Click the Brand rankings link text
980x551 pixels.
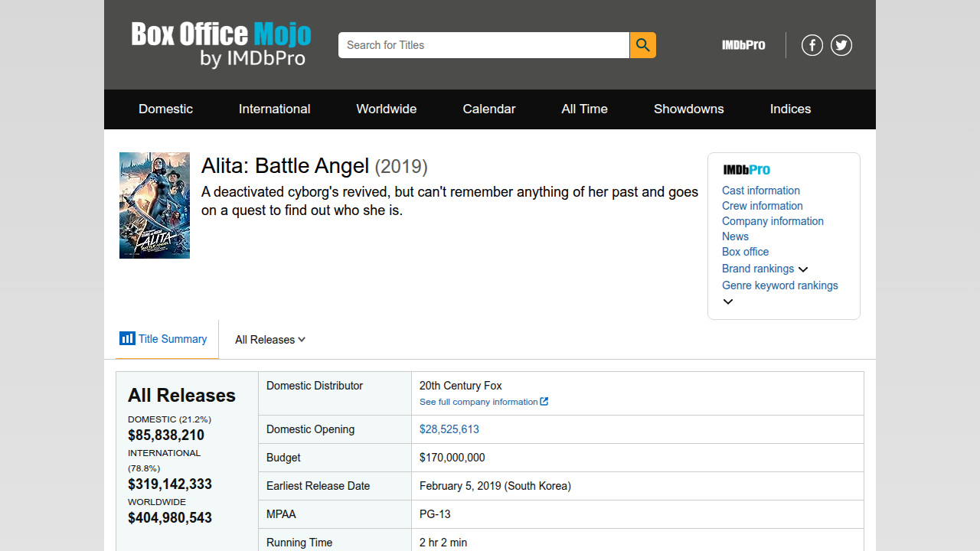pyautogui.click(x=758, y=269)
